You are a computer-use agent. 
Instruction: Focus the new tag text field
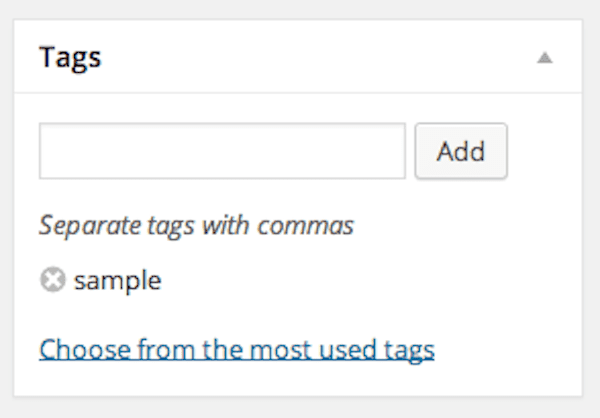pyautogui.click(x=222, y=151)
